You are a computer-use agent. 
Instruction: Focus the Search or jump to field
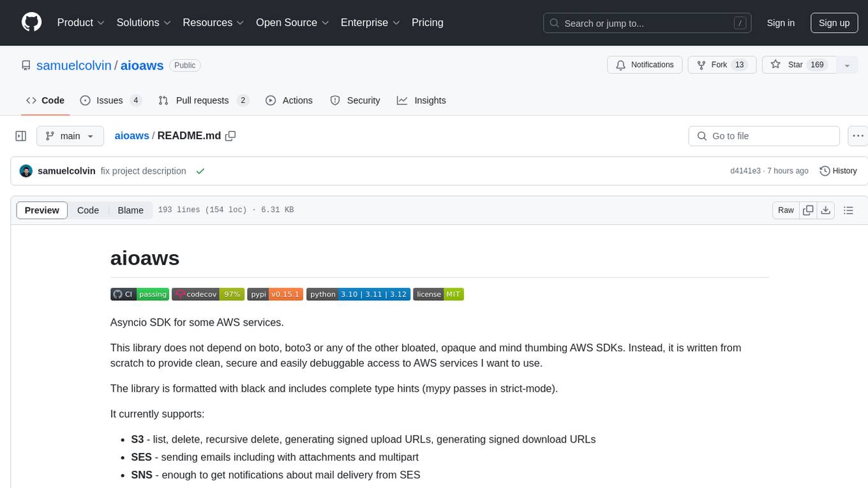pos(647,23)
